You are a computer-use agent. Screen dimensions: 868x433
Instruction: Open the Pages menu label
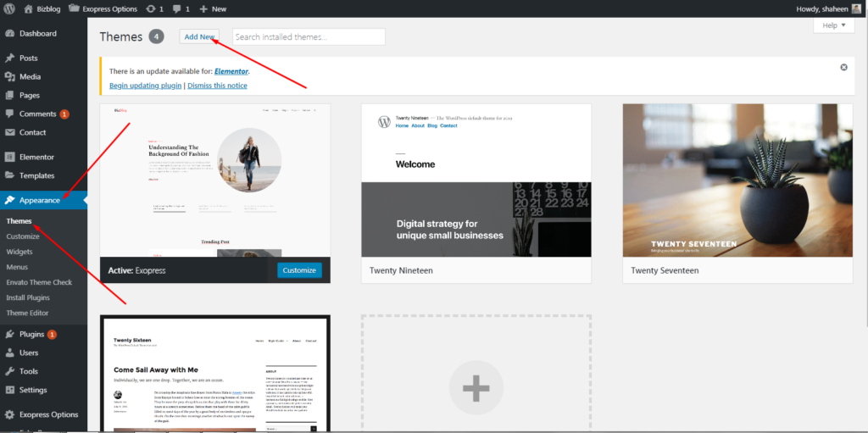click(x=30, y=95)
